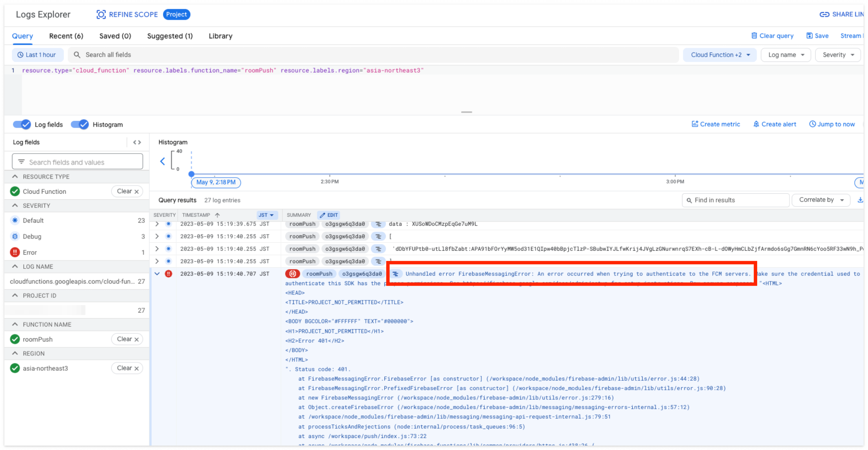This screenshot has width=868, height=450.
Task: Open the Severity dropdown
Action: point(837,55)
